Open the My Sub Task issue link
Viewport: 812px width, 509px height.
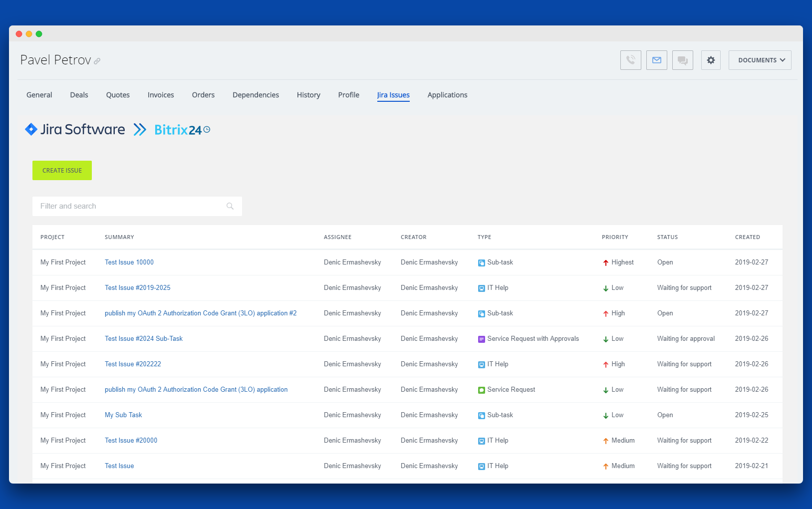123,415
